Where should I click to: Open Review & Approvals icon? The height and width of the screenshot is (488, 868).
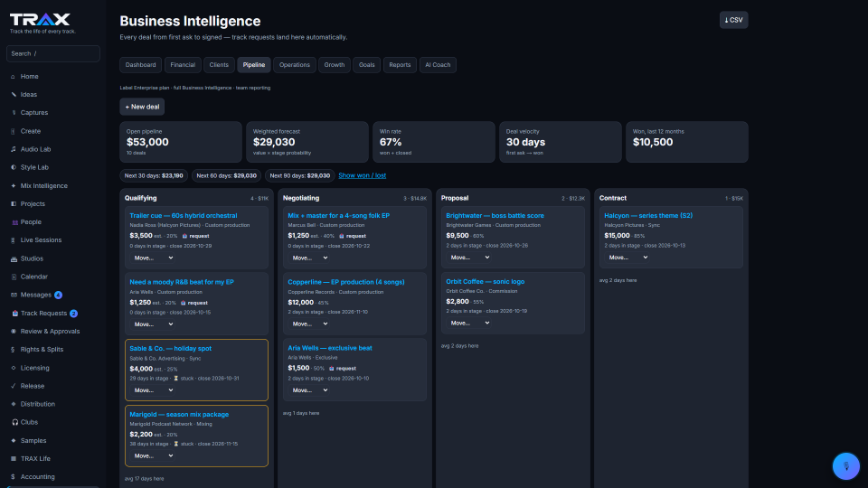[x=14, y=332]
